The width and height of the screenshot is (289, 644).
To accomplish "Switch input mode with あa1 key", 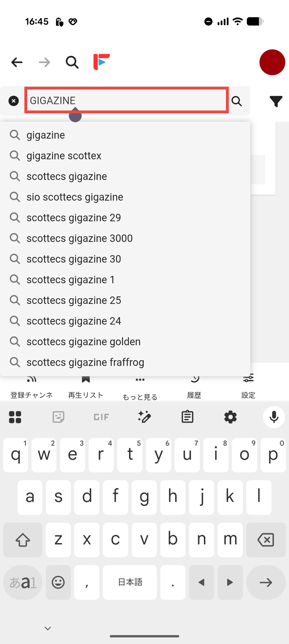I will [23, 582].
